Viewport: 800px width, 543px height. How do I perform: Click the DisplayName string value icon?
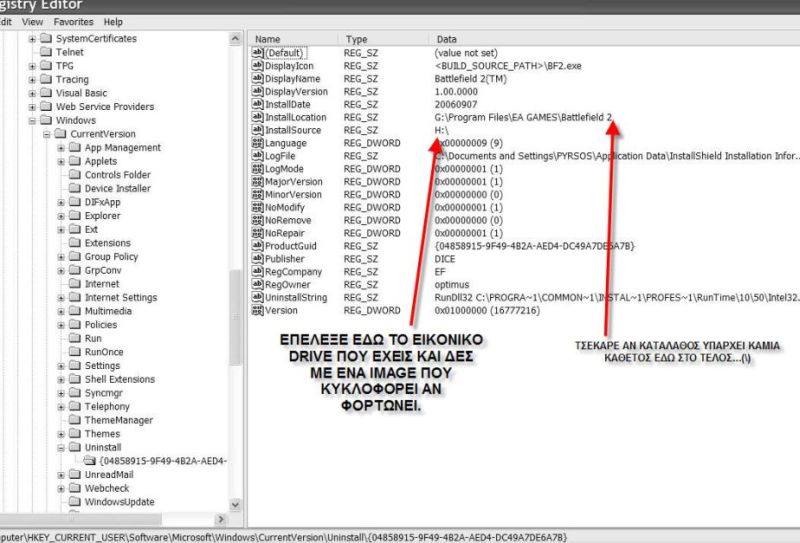(x=258, y=79)
